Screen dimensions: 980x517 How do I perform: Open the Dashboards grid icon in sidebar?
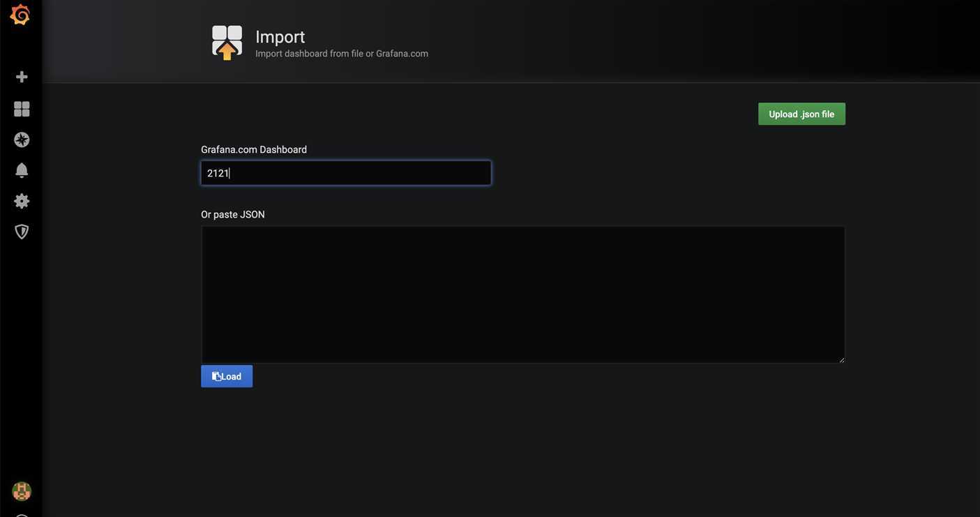click(22, 109)
